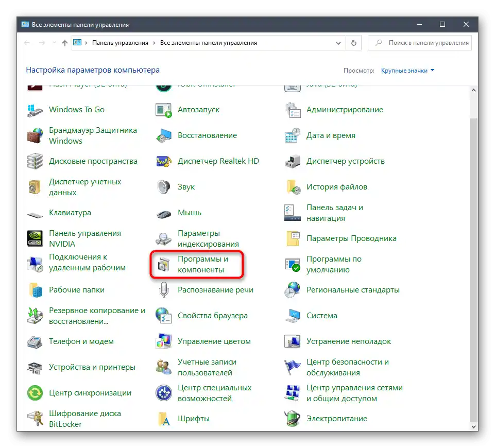
Task: Open the Электропитание icon
Action: point(293,419)
